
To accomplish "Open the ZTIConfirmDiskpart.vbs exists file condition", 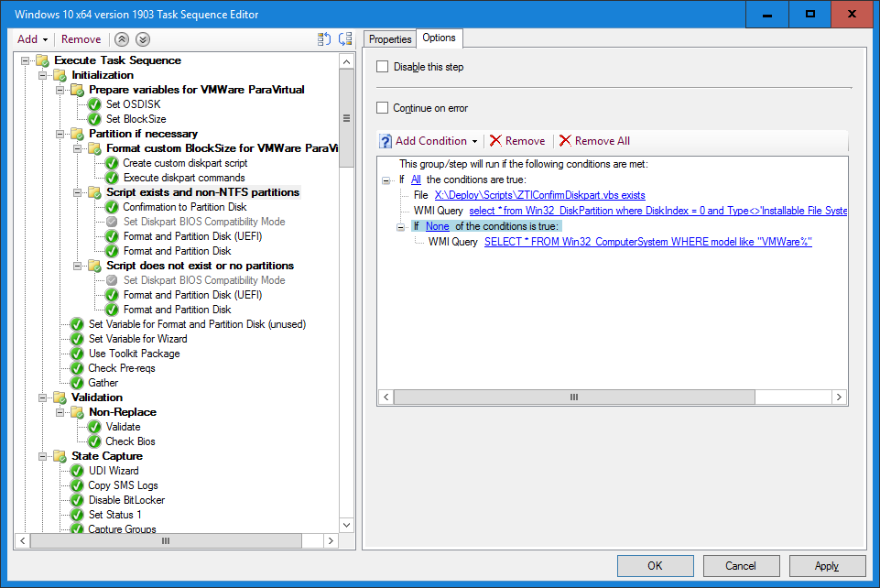I will [x=540, y=195].
